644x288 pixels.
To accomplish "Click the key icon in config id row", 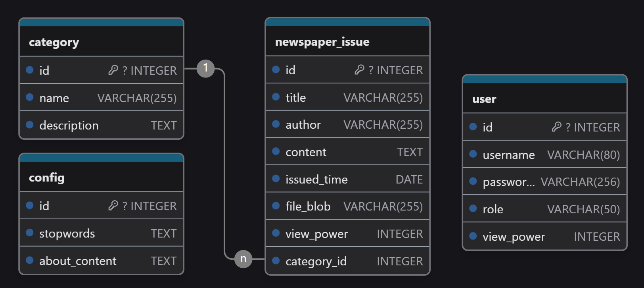I will coord(113,206).
